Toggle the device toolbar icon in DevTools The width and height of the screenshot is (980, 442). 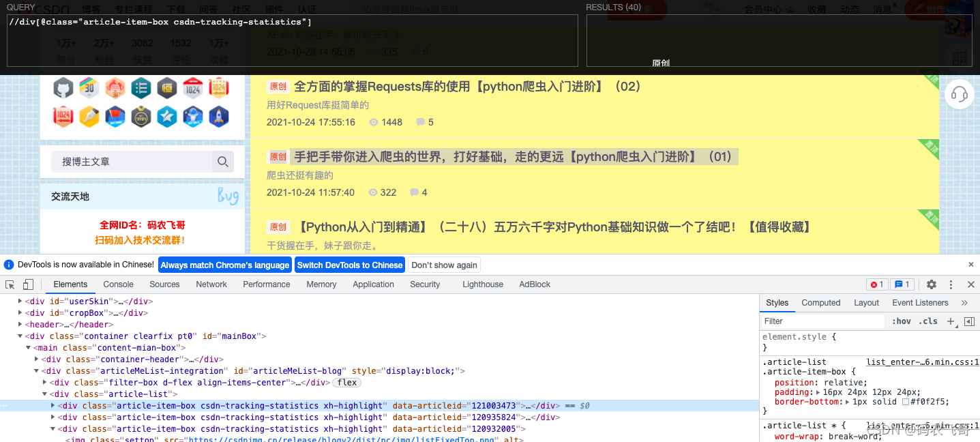pyautogui.click(x=28, y=284)
